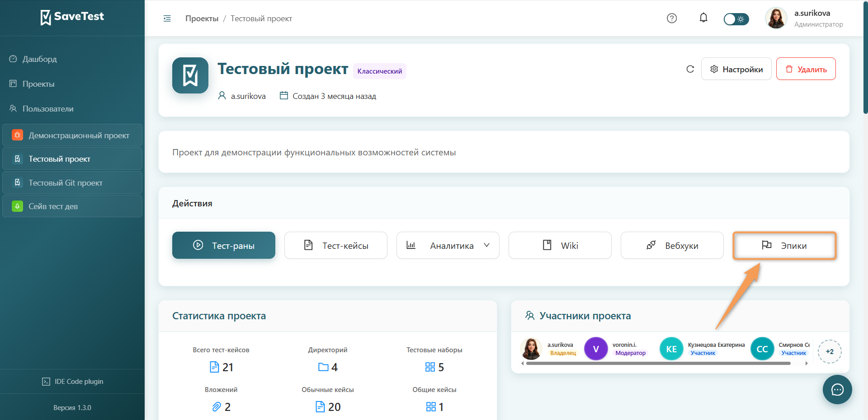
Task: Click Кузнецова Екатерина KE avatar
Action: tap(671, 349)
